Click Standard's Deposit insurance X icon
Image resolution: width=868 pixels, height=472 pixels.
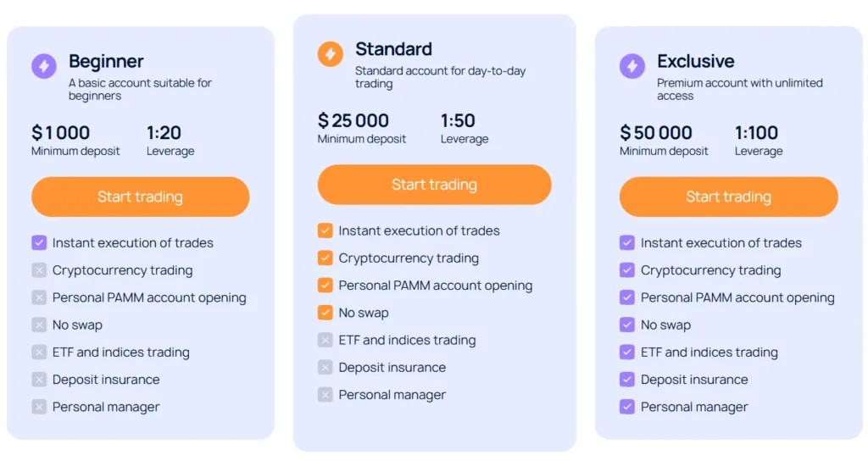[x=325, y=367]
